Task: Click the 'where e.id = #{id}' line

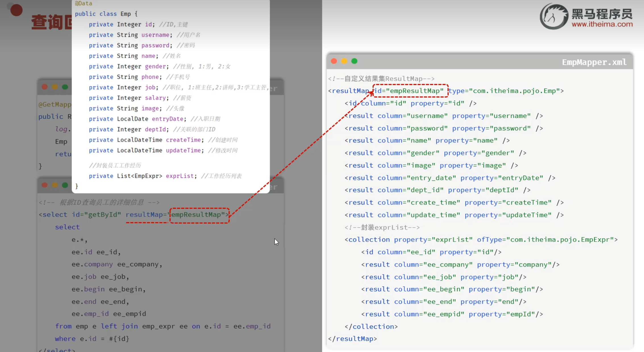Action: (x=92, y=339)
